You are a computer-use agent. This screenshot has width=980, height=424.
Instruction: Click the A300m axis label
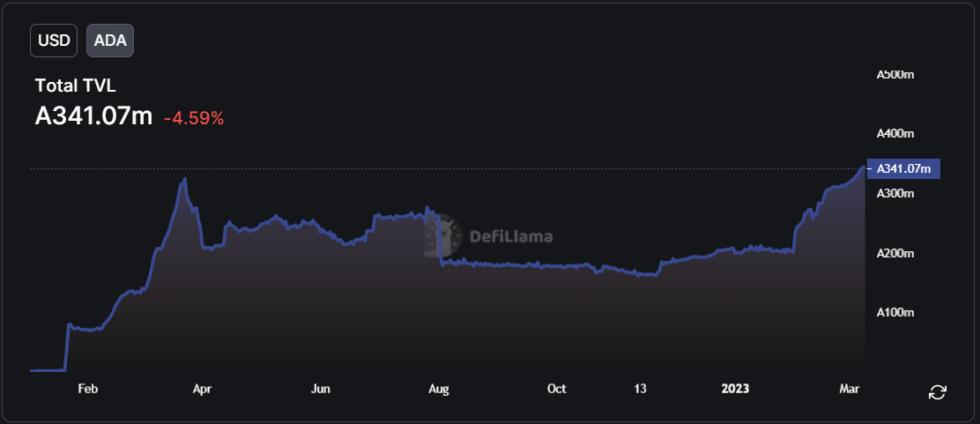[x=895, y=194]
